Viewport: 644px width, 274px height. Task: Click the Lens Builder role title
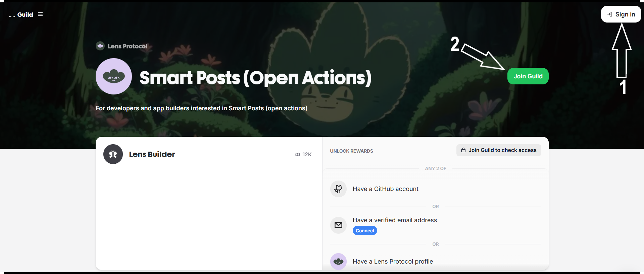coord(152,154)
